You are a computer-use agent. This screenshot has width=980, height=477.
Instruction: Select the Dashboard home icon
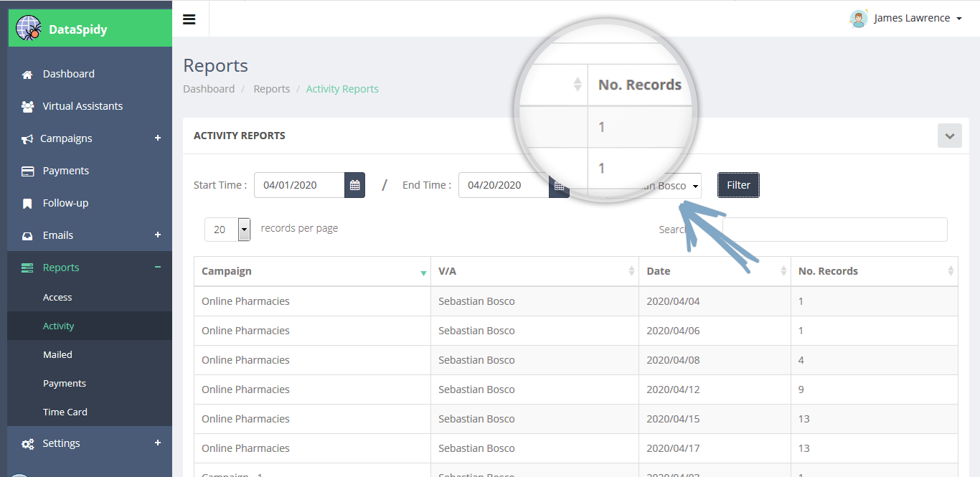[x=27, y=74]
